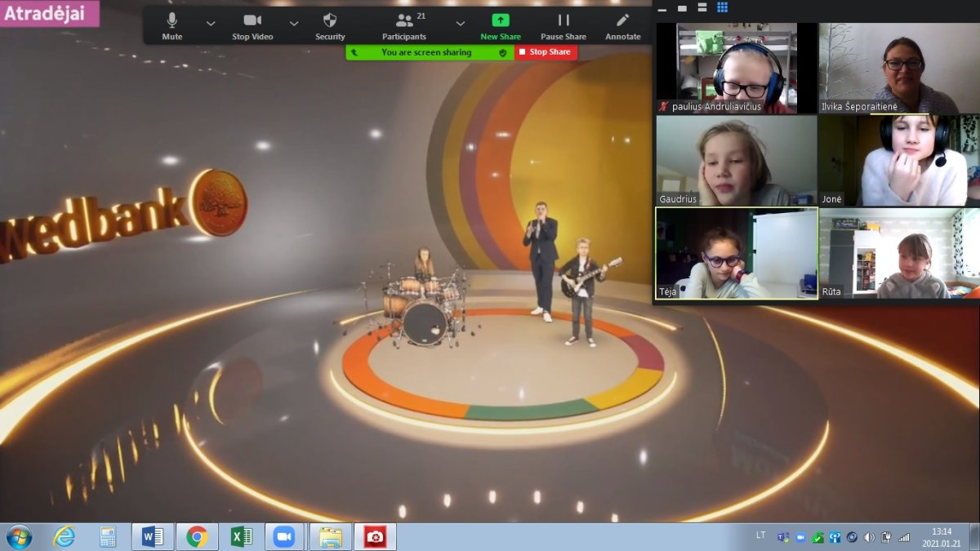The image size is (980, 551).
Task: Open the Annotate pencil tool
Action: (623, 25)
